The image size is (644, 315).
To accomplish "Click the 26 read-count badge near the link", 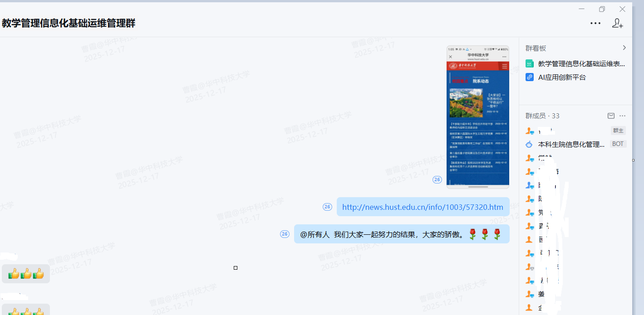I will (x=327, y=207).
